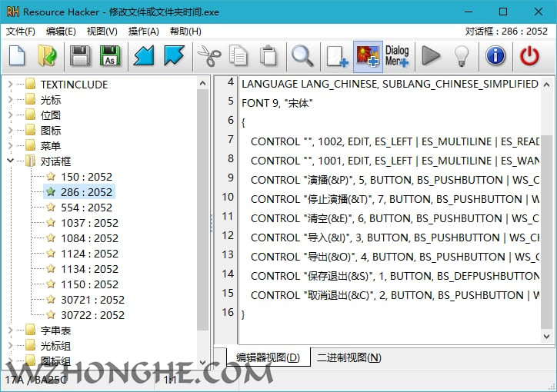The height and width of the screenshot is (392, 557).
Task: Select dialog resource 1150 : 2052
Action: tap(89, 284)
